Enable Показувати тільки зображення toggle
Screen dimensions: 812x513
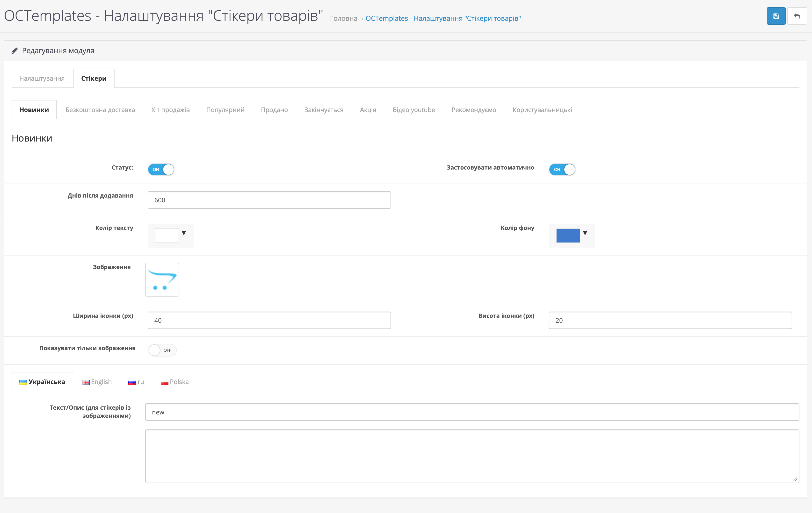[162, 350]
